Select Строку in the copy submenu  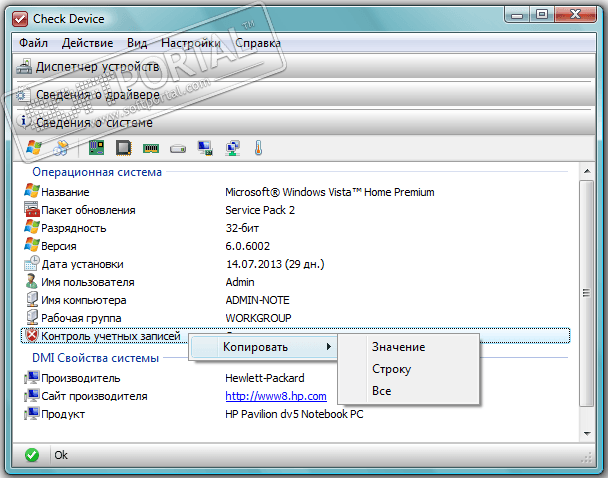pos(408,369)
